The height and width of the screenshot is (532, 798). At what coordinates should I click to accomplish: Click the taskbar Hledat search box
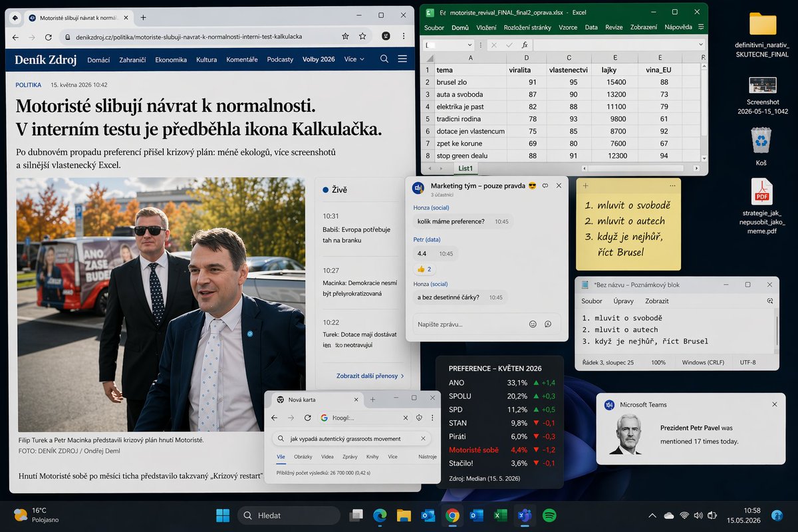(x=289, y=515)
